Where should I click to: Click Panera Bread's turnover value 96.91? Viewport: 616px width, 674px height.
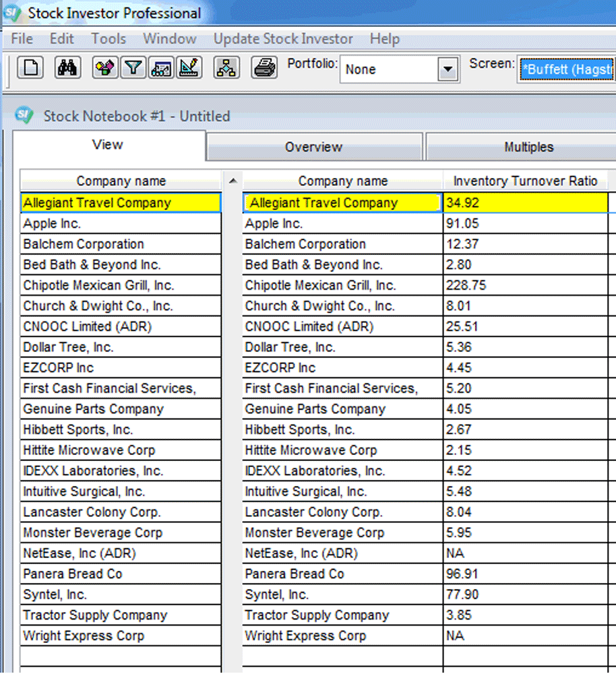(525, 574)
